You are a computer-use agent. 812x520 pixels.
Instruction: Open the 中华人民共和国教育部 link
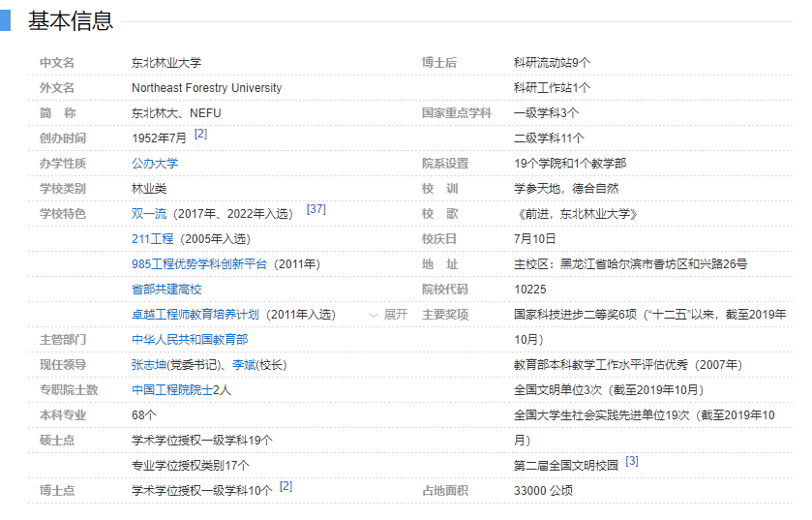[x=190, y=340]
